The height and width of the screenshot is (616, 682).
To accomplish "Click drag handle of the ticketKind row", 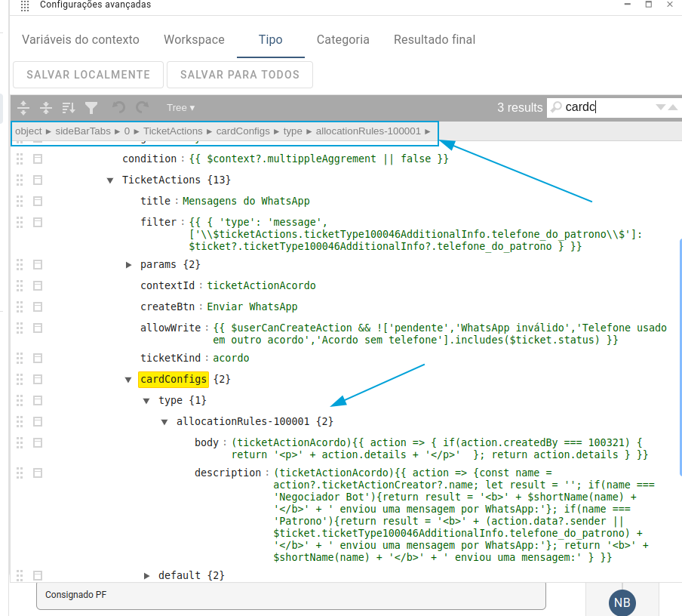I will (x=20, y=359).
